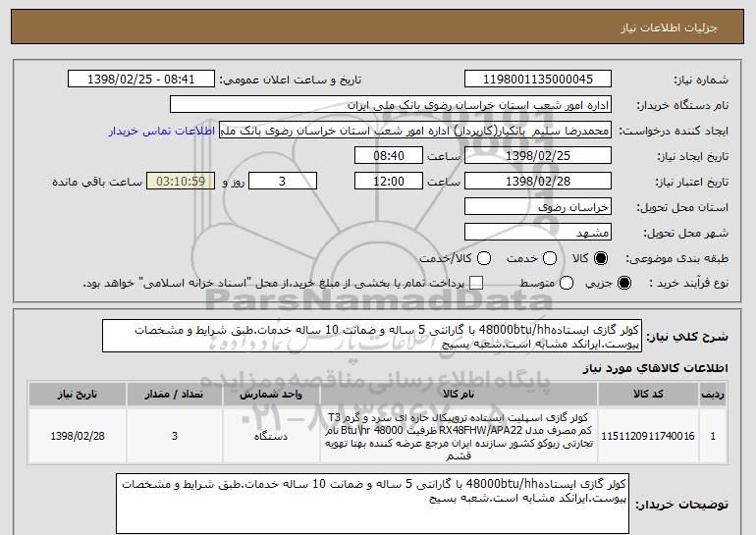Click the کد کالا column header

coord(648,395)
